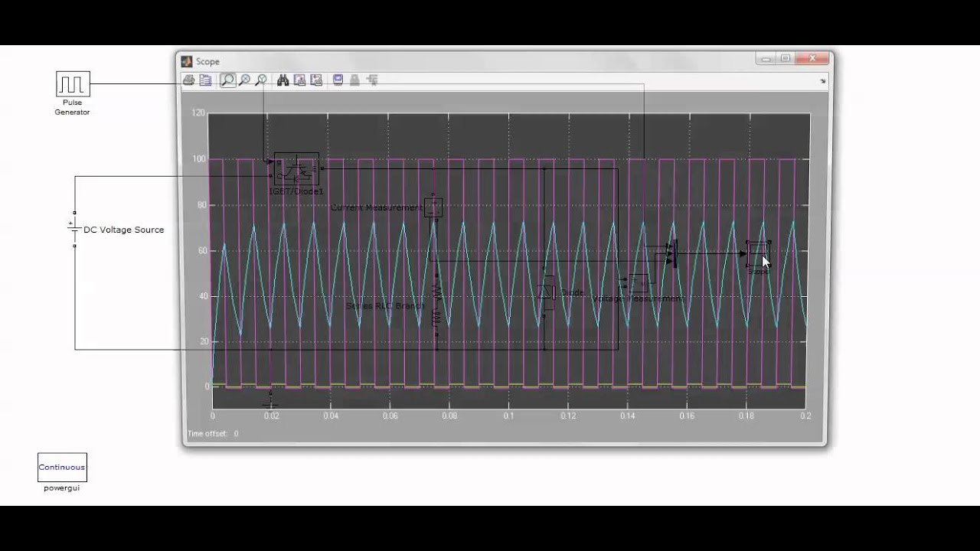Minimize the Scope window
The height and width of the screenshot is (551, 980).
766,59
